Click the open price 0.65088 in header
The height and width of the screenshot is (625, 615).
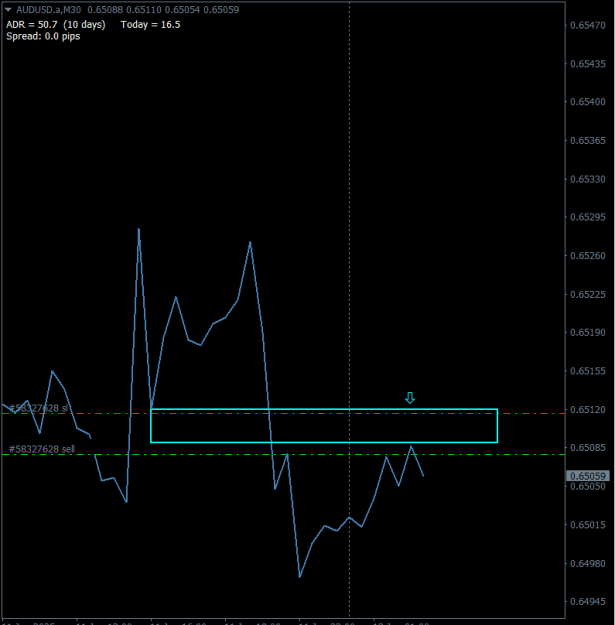click(105, 10)
